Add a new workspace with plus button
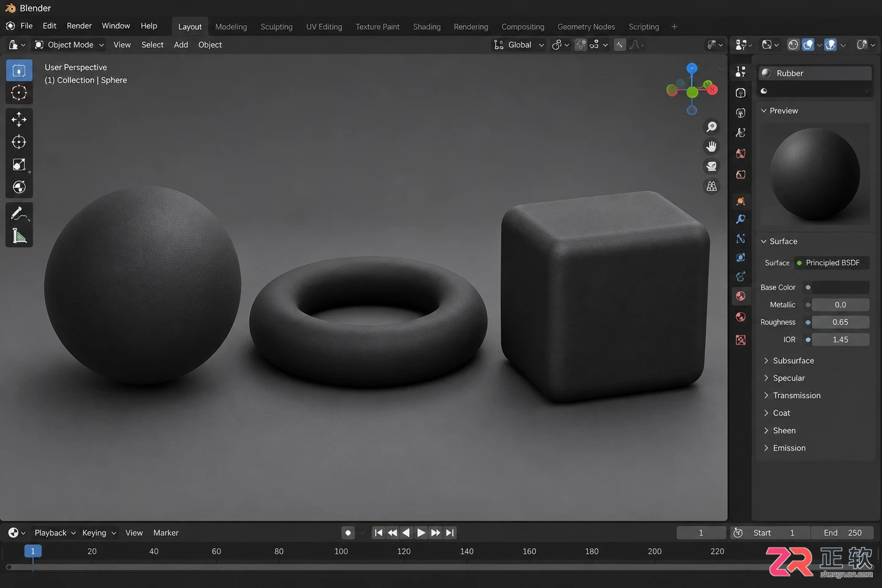The image size is (882, 588). click(x=674, y=26)
